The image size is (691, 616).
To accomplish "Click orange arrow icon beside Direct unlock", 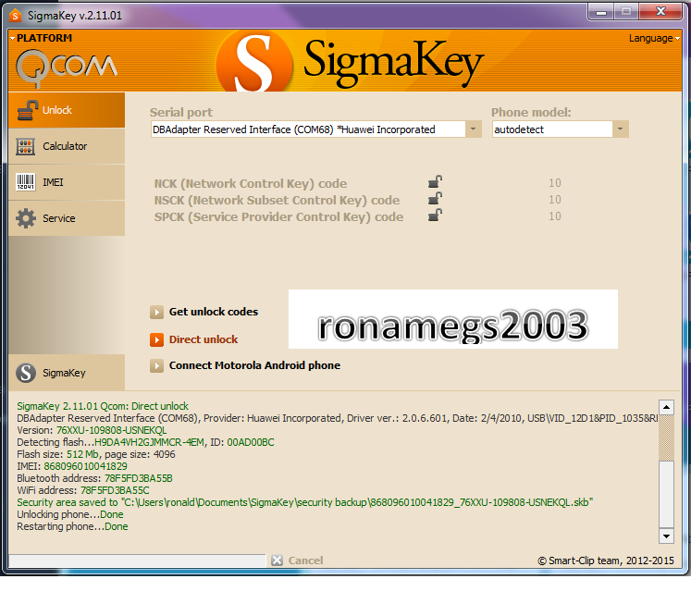I will (x=156, y=339).
